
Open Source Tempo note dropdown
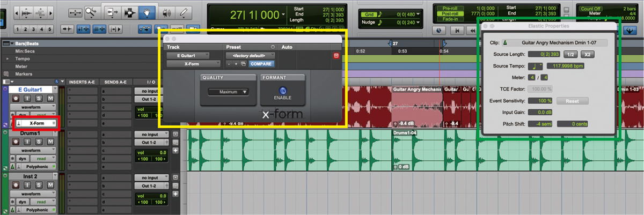(x=535, y=66)
